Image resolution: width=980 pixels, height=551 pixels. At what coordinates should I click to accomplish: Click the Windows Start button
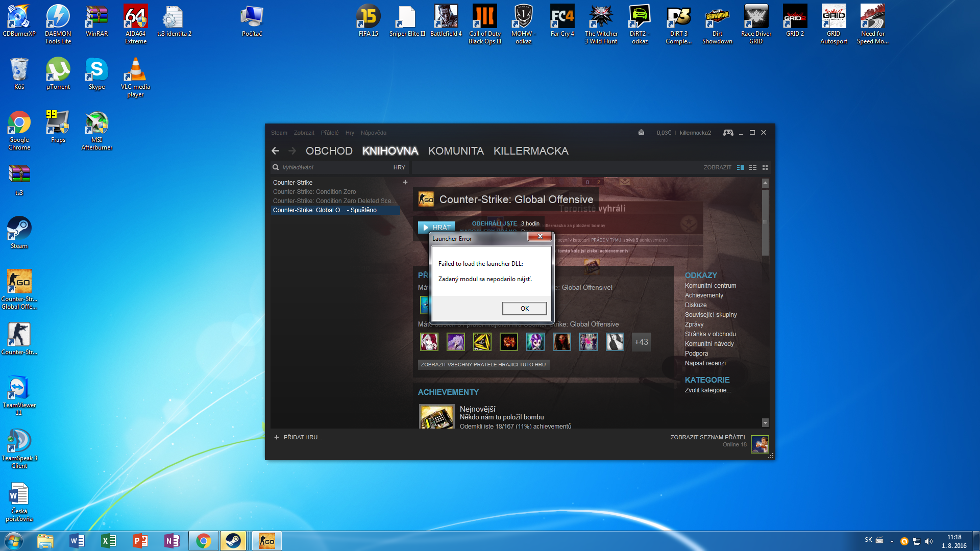(13, 541)
